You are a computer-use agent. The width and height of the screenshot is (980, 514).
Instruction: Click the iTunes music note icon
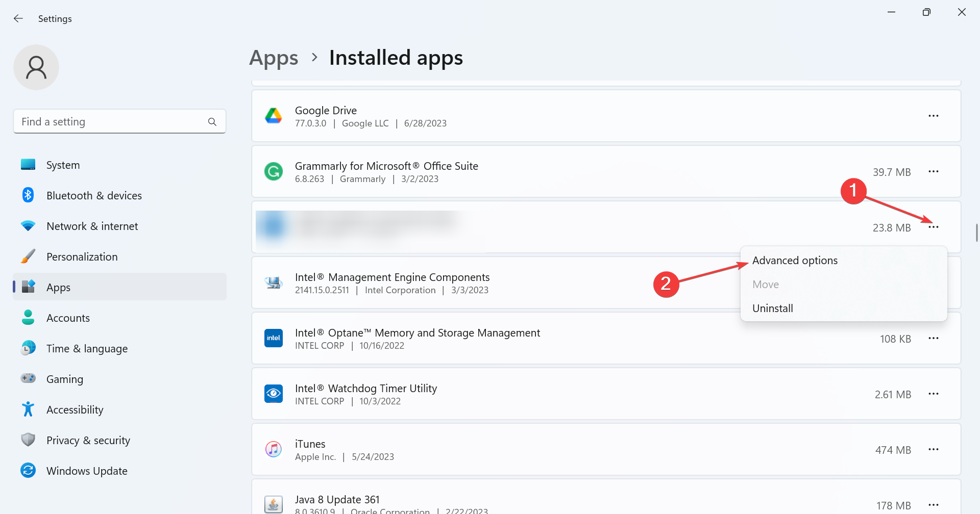click(274, 449)
